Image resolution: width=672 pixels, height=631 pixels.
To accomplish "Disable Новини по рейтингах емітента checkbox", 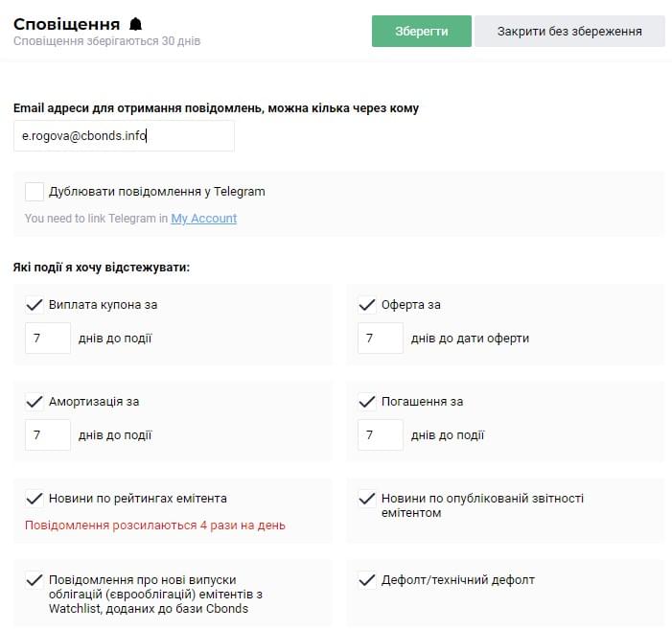I will 35,499.
